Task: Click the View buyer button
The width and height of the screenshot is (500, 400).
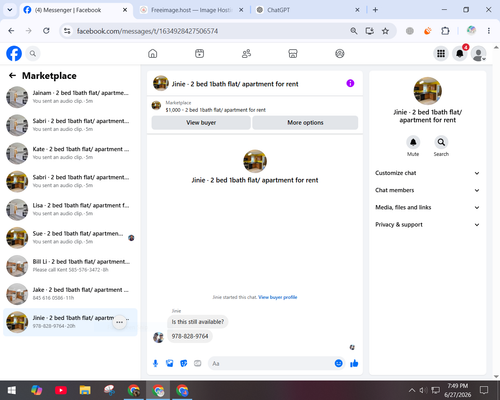Action: pyautogui.click(x=201, y=123)
